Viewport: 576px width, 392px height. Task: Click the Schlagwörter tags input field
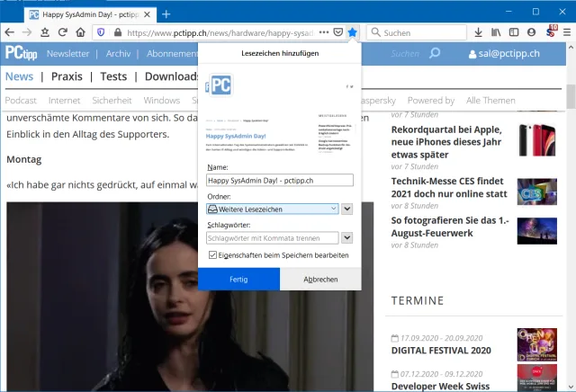272,238
